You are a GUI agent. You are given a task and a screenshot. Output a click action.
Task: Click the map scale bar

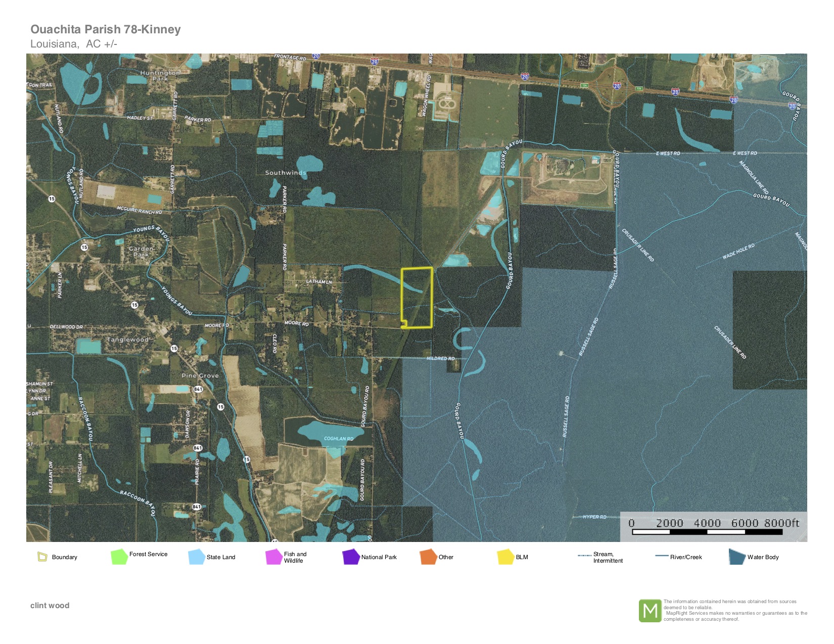pos(707,531)
